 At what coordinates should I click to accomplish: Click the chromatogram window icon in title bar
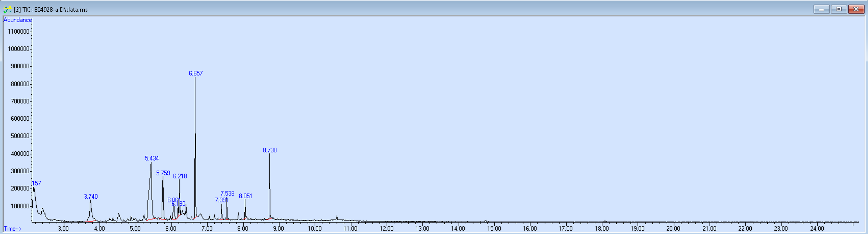coord(7,9)
